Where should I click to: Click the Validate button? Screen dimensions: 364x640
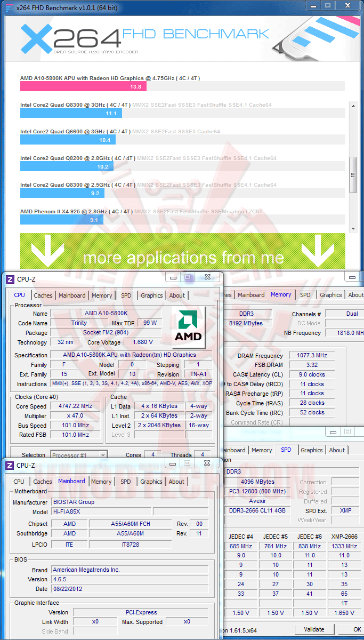click(x=314, y=629)
